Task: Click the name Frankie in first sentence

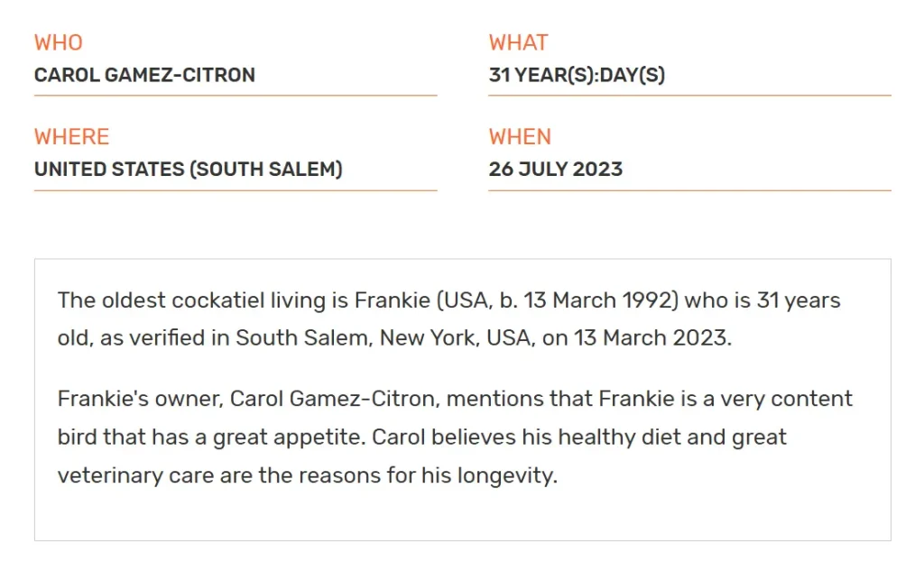Action: tap(392, 300)
